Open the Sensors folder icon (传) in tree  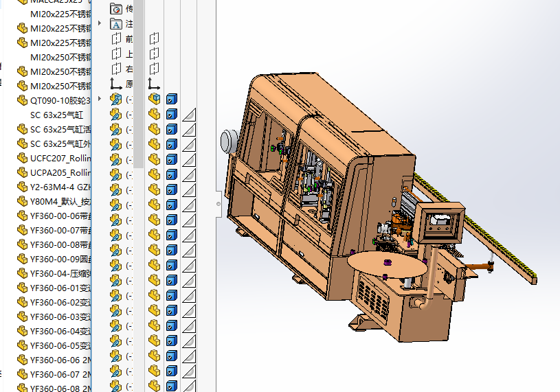click(x=115, y=9)
